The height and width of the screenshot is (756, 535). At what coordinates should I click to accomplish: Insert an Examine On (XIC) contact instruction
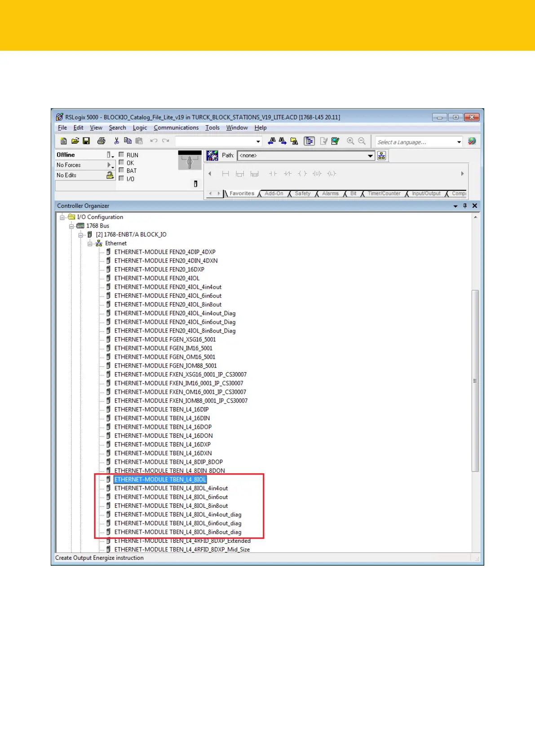[x=273, y=174]
